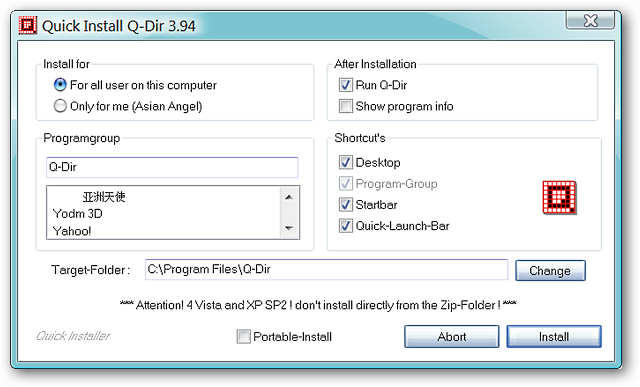
Task: Click the Target-Folder path field
Action: click(x=327, y=269)
